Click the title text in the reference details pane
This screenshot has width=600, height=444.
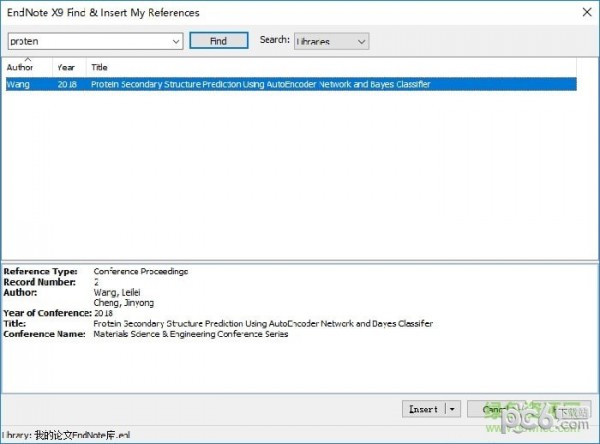263,324
